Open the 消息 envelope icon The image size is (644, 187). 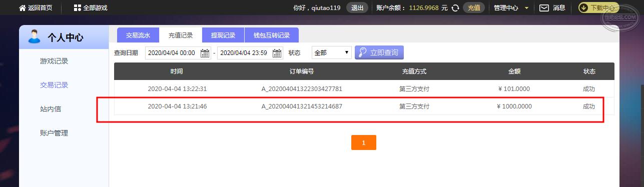(544, 8)
